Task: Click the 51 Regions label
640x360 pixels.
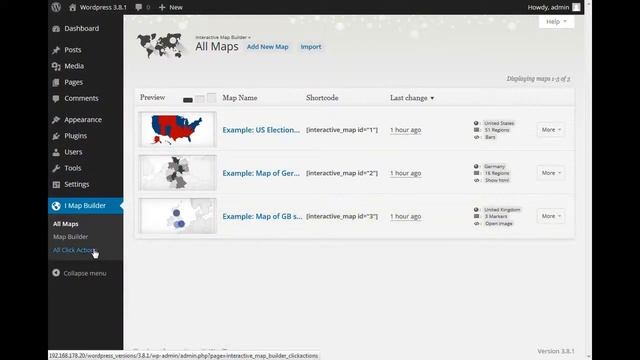Action: (497, 130)
